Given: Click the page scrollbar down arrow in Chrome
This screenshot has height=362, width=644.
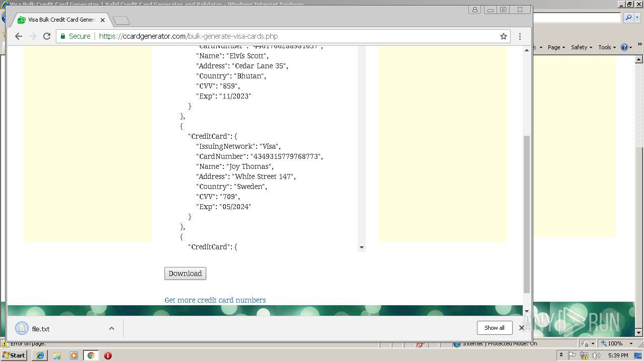Looking at the screenshot, I should pos(527,311).
